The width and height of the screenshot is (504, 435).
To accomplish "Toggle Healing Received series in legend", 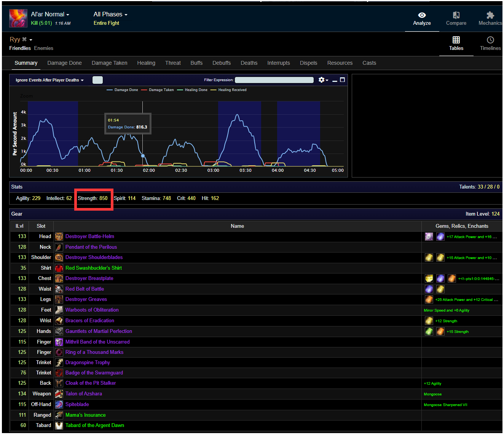I will click(228, 90).
